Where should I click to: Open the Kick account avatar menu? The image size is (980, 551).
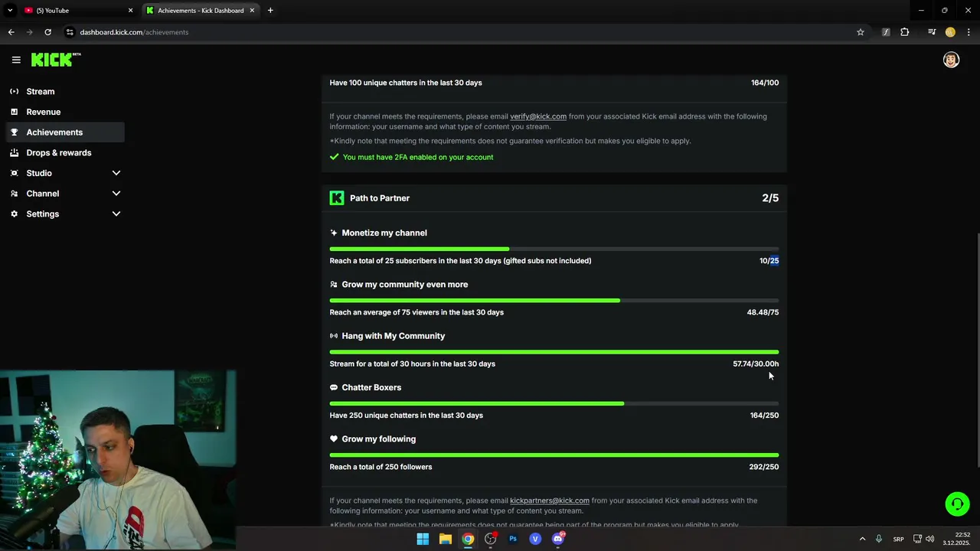951,60
